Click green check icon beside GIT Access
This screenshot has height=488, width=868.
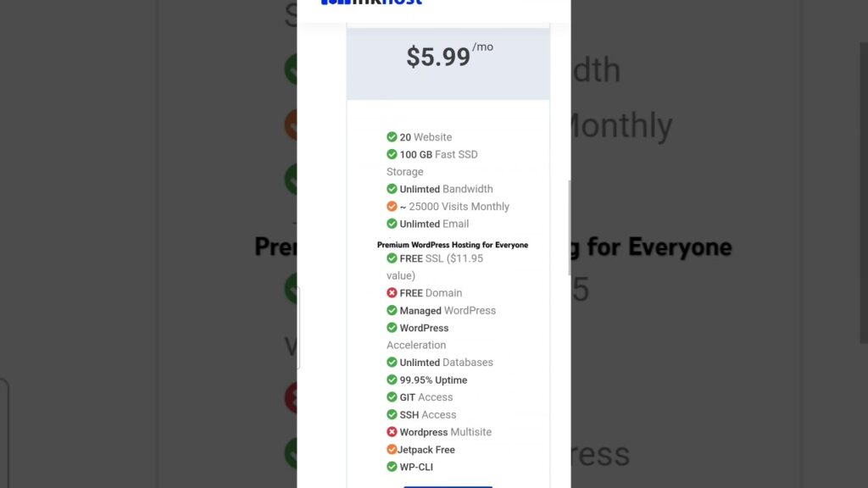pos(392,396)
